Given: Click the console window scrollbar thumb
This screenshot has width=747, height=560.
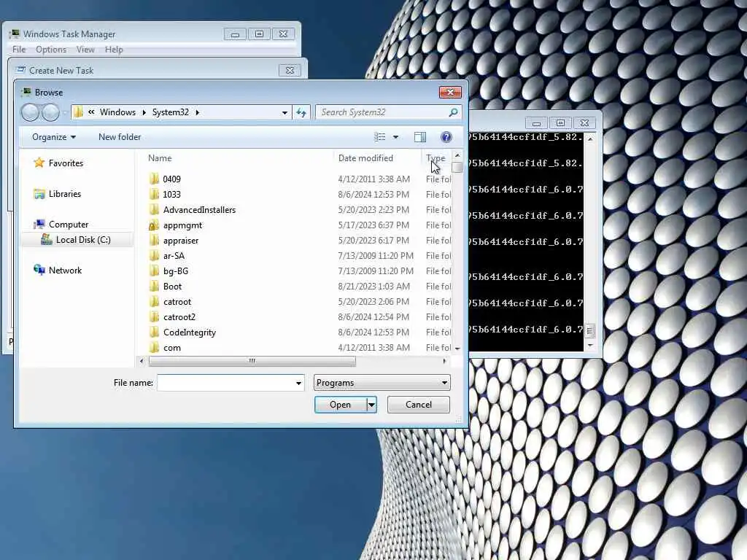Looking at the screenshot, I should (589, 330).
